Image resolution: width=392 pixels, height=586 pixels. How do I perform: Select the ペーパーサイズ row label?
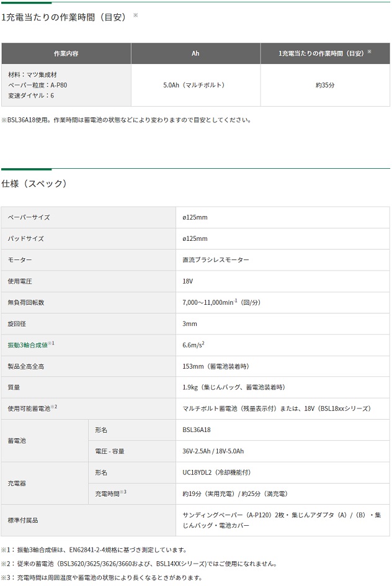[29, 217]
